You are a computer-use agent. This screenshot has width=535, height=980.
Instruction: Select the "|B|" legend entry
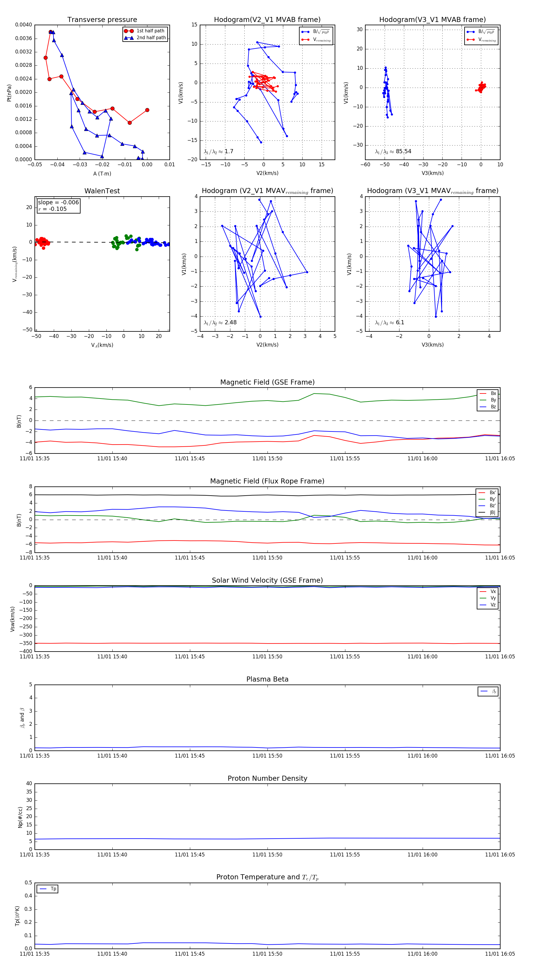[487, 513]
